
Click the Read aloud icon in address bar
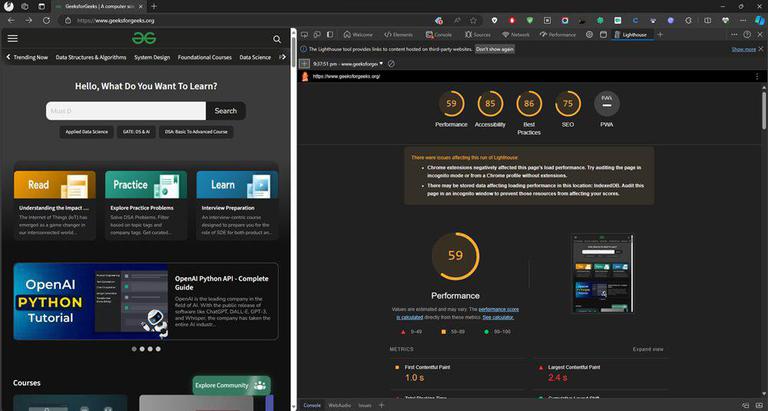coord(456,21)
